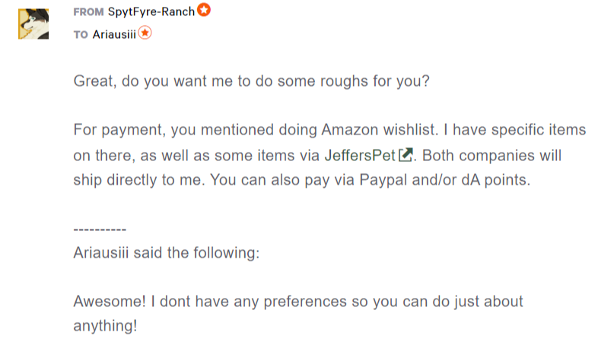Viewport: 598px width, 364px height.
Task: Click the 'Both companies will' text
Action: [x=492, y=155]
